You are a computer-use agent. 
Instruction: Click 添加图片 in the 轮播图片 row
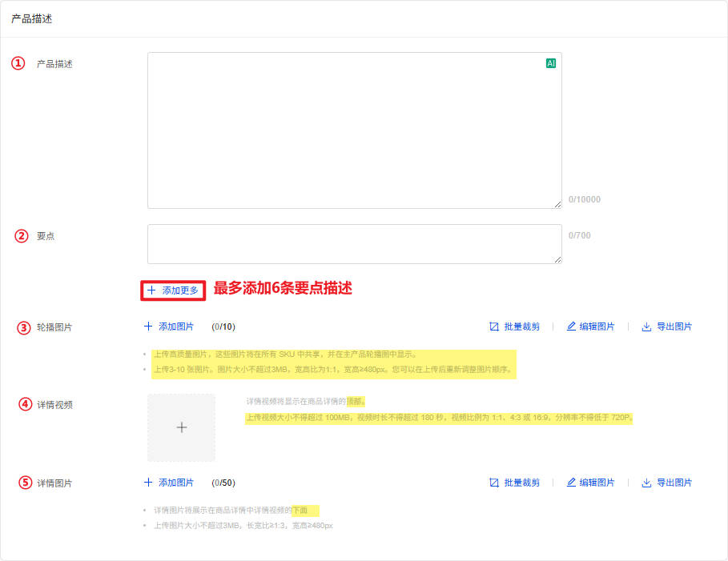click(x=169, y=327)
